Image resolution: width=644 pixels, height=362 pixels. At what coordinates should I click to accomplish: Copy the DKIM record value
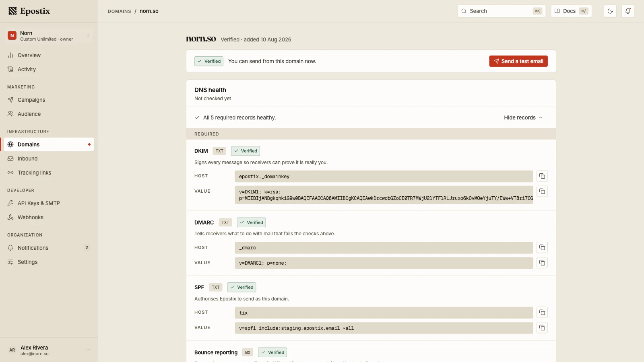pyautogui.click(x=542, y=191)
